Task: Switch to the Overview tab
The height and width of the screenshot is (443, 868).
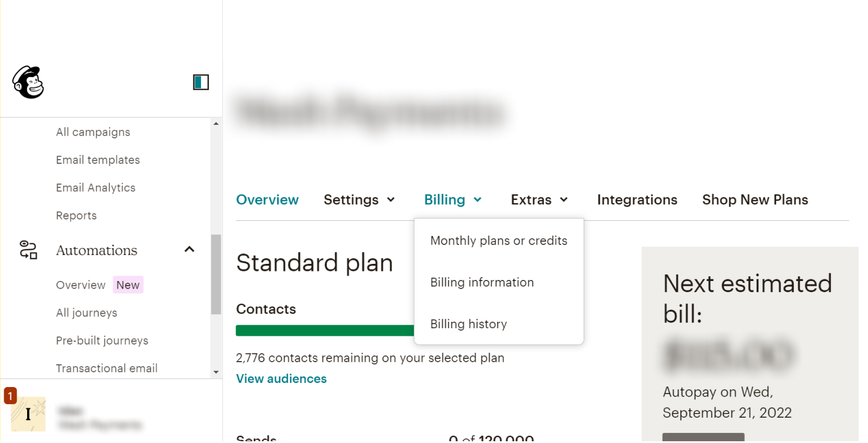Action: (x=267, y=200)
